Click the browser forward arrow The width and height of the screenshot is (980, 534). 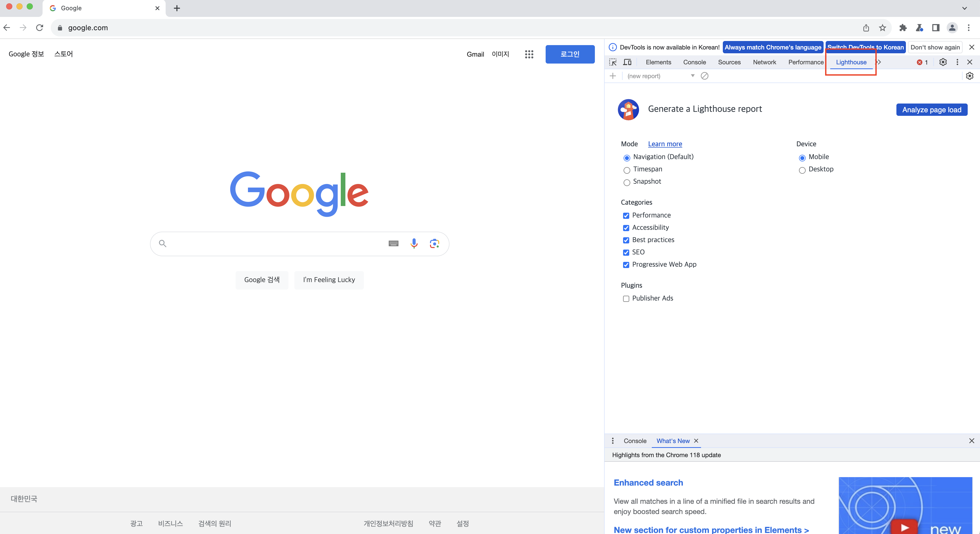[x=23, y=28]
